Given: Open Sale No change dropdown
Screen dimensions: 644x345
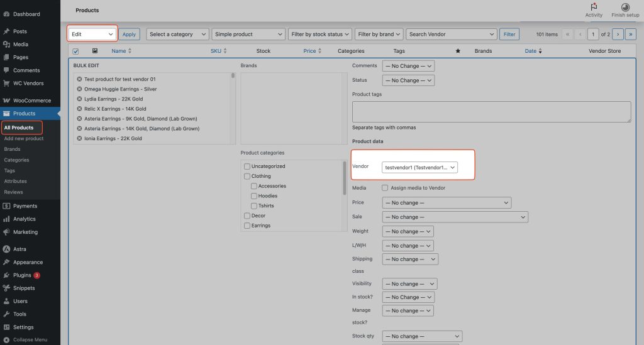Looking at the screenshot, I should (455, 217).
